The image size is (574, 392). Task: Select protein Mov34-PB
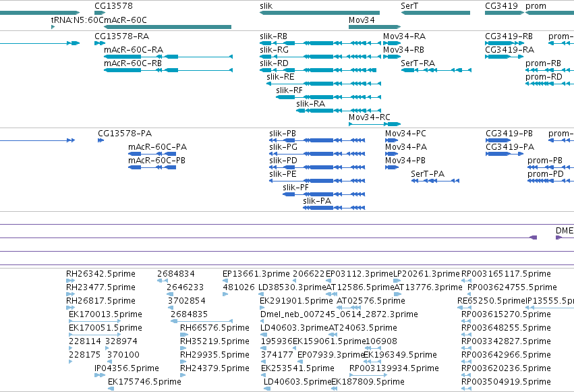click(x=391, y=167)
